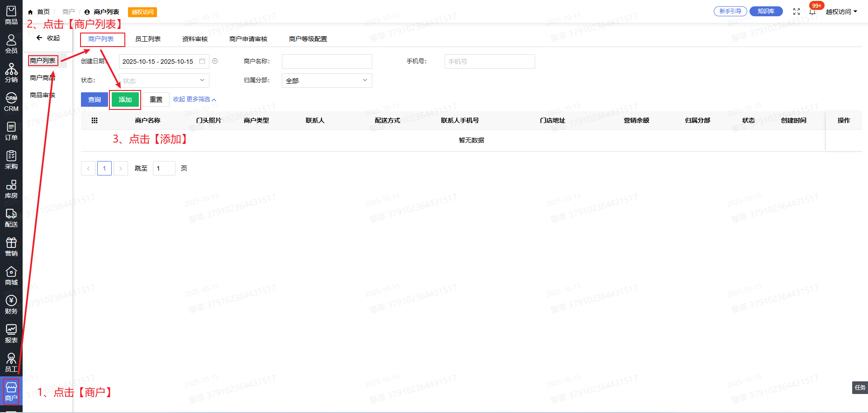
Task: Open the CRM module icon
Action: 11,102
